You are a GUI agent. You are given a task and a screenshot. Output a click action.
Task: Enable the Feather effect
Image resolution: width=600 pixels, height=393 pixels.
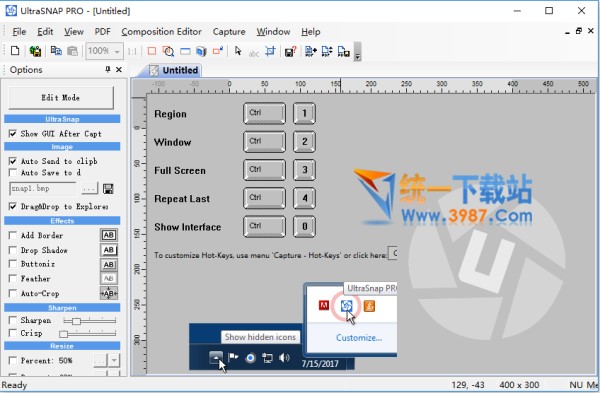(x=13, y=278)
